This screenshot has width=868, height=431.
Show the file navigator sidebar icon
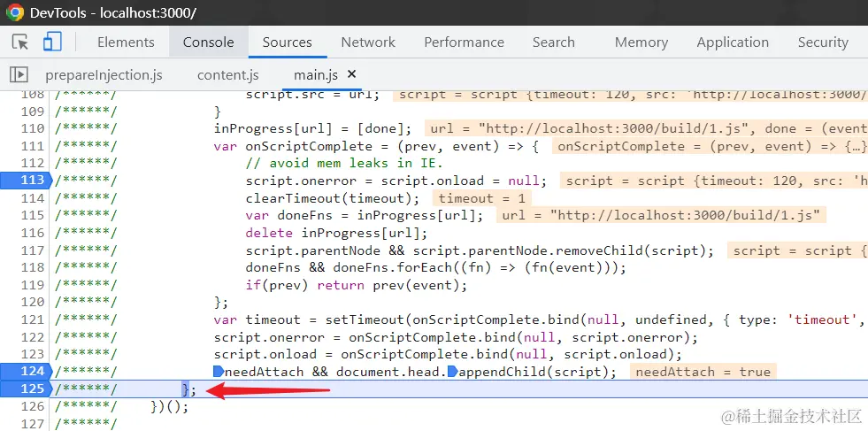(19, 75)
